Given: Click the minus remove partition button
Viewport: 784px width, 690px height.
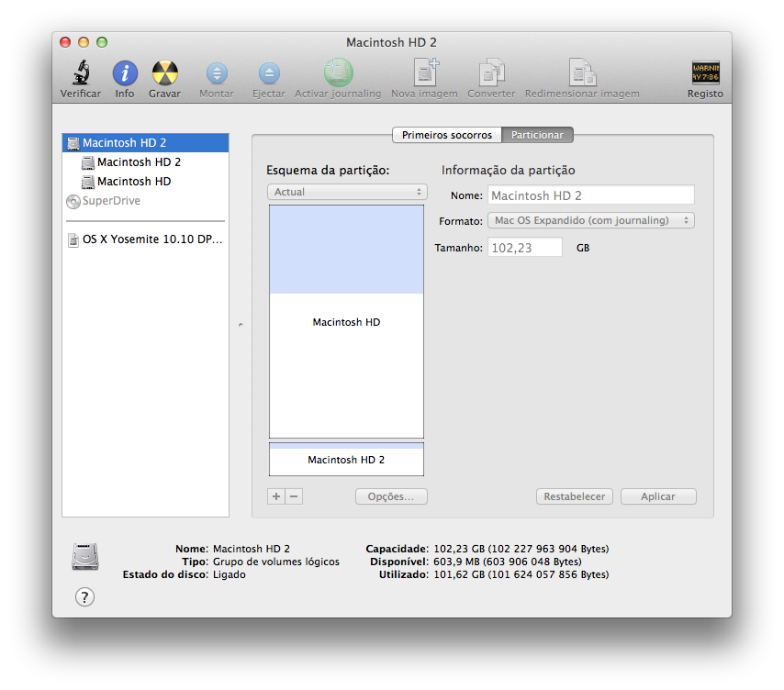Looking at the screenshot, I should pos(294,496).
